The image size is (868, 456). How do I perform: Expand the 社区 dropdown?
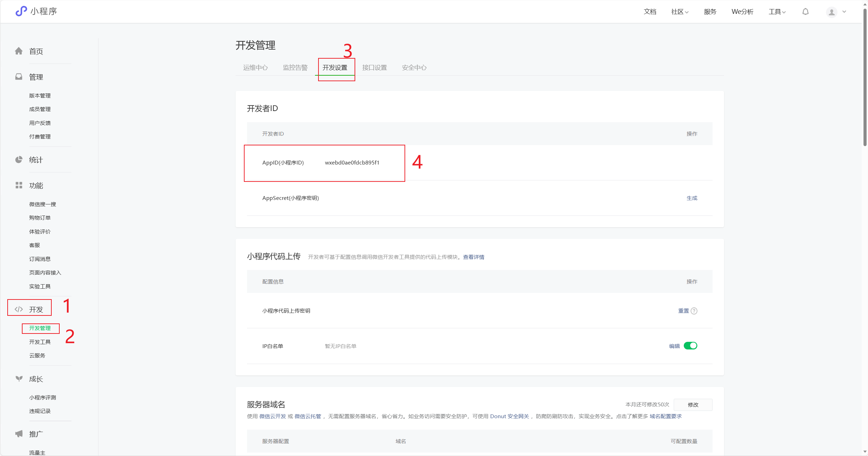[x=680, y=12]
